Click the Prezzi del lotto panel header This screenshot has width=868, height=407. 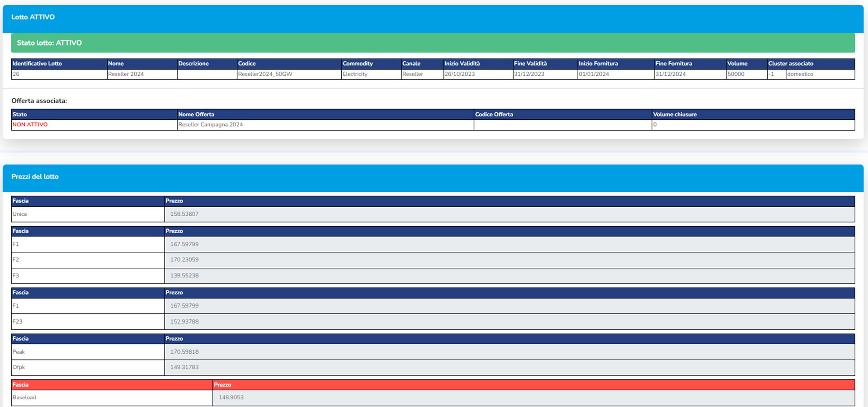click(x=433, y=177)
